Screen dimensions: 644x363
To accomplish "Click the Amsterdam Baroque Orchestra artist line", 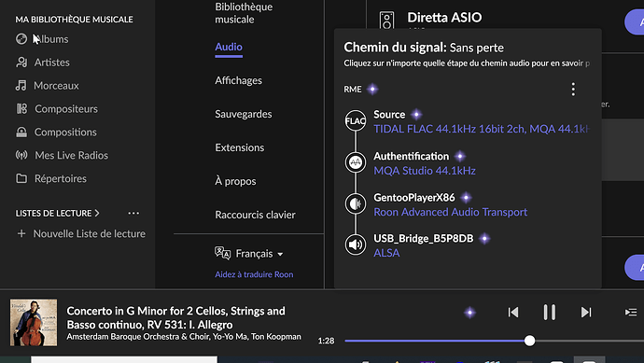I will coord(184,337).
